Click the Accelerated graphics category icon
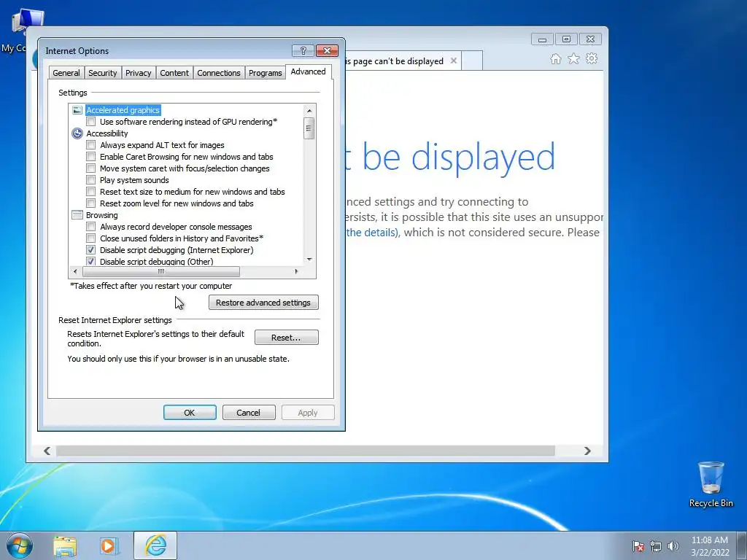The image size is (747, 560). 77,110
